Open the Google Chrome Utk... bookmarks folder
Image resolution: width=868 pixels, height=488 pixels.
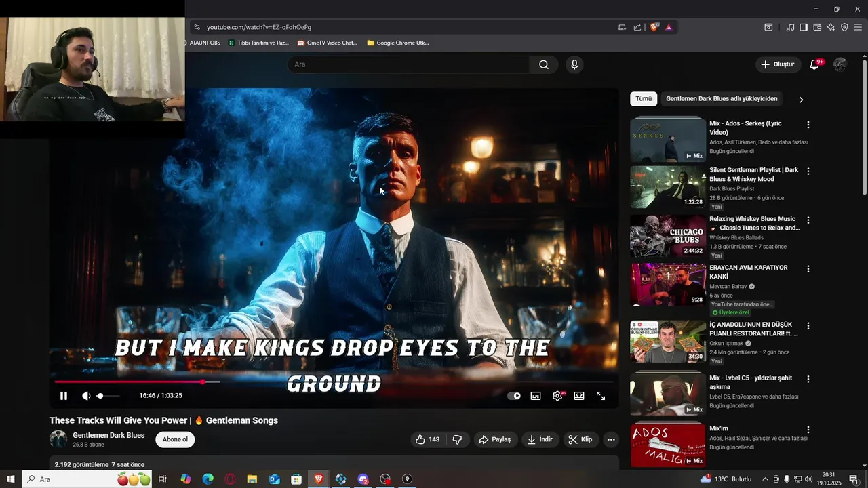397,43
